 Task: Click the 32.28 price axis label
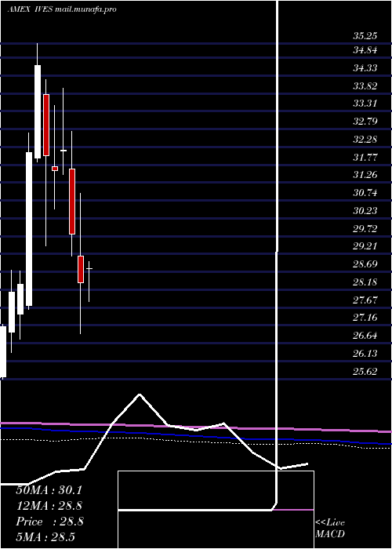click(365, 140)
